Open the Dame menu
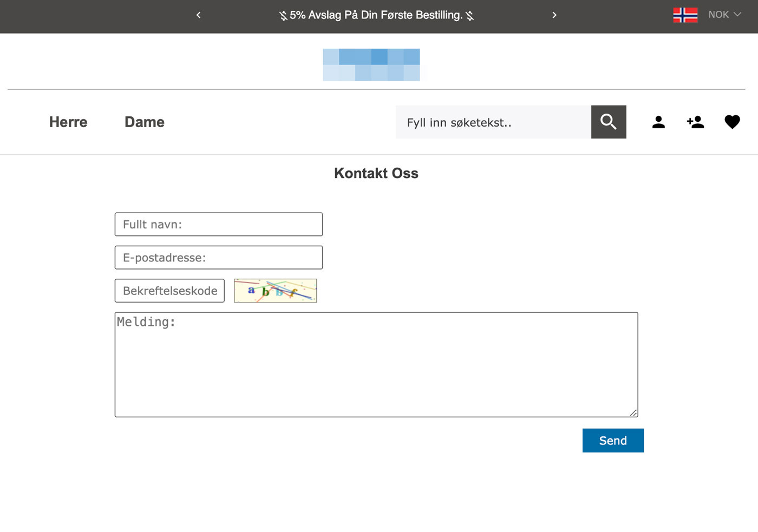The height and width of the screenshot is (532, 758). (x=145, y=122)
